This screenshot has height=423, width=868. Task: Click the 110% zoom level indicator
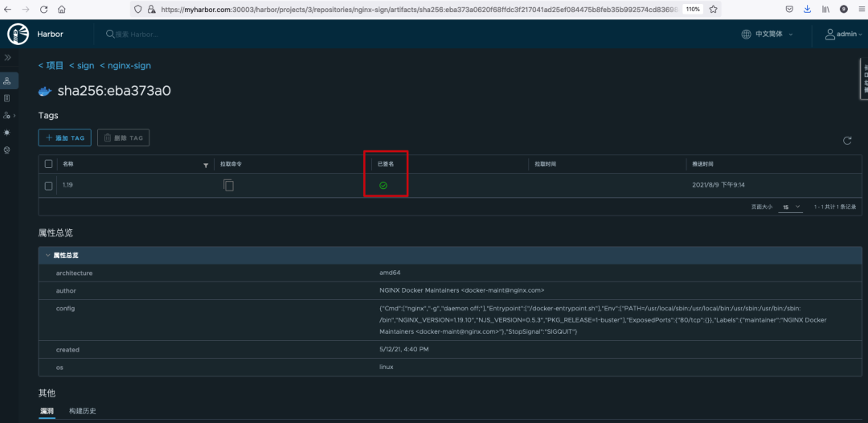pyautogui.click(x=691, y=10)
